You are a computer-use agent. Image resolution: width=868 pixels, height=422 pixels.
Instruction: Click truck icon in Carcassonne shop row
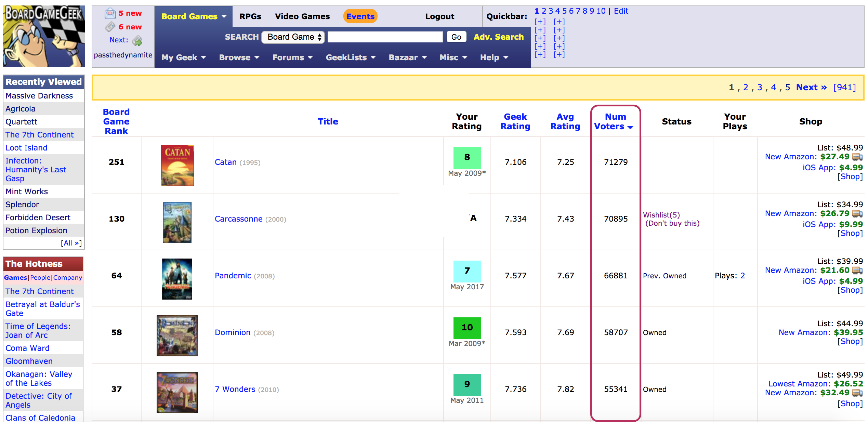pos(857,214)
